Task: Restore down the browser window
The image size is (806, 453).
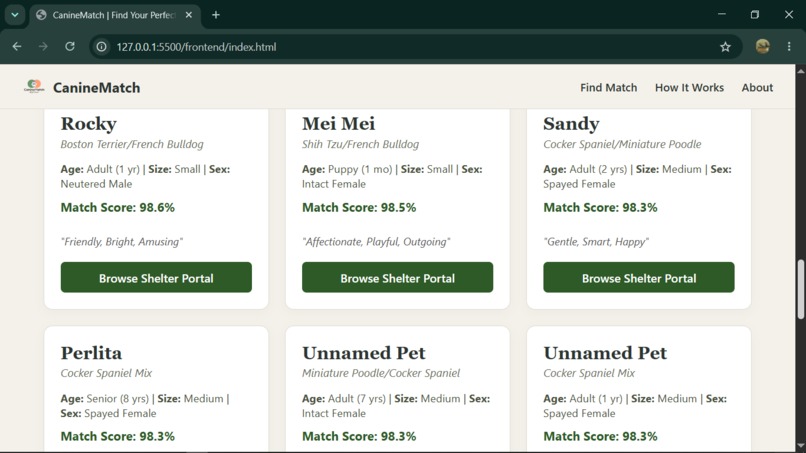Action: (x=755, y=14)
